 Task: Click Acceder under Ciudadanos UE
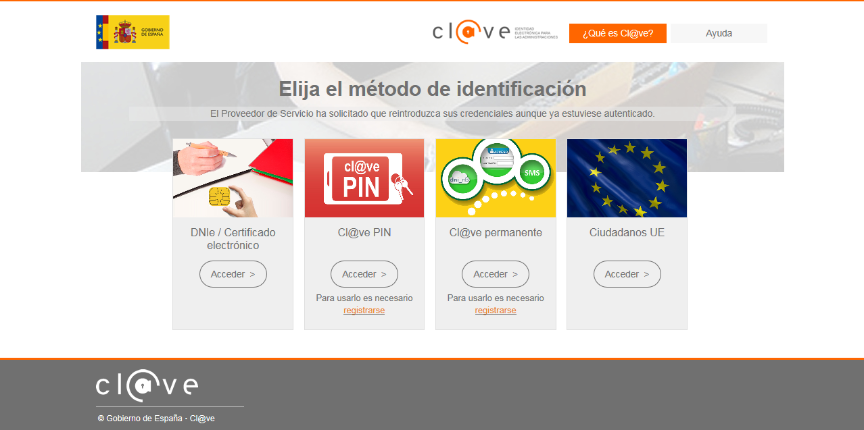(x=627, y=274)
